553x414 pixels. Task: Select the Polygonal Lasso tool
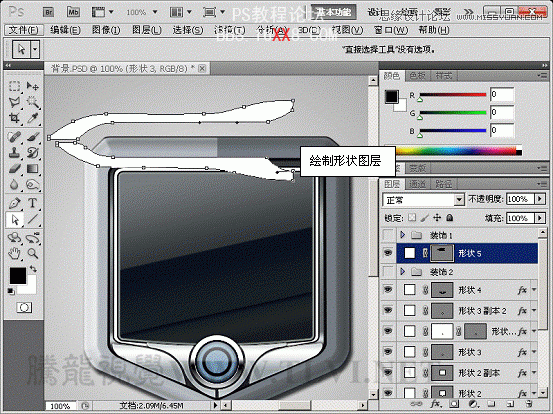[14, 102]
